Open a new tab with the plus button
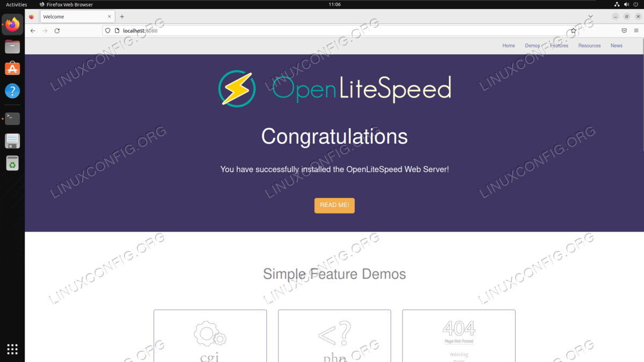This screenshot has width=644, height=362. tap(122, 17)
